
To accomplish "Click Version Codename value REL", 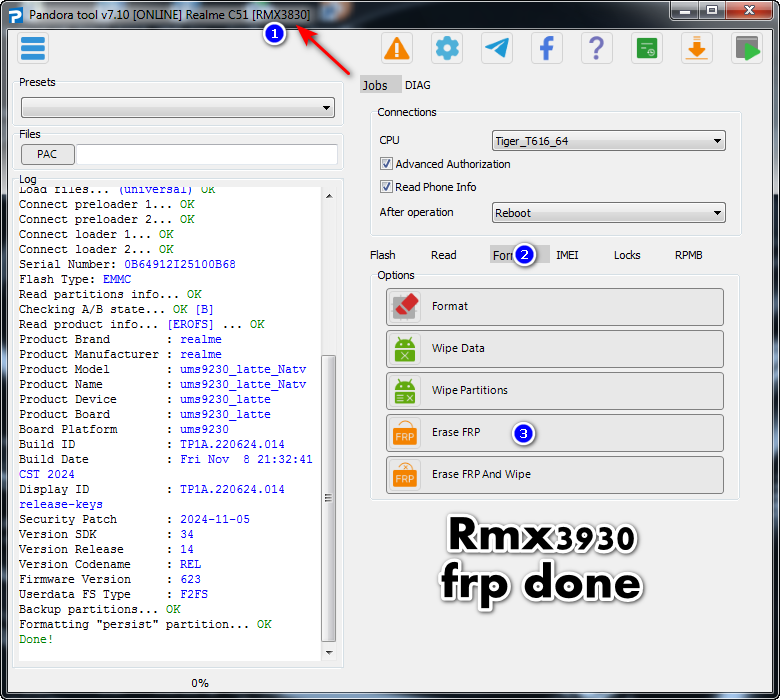I will click(191, 564).
